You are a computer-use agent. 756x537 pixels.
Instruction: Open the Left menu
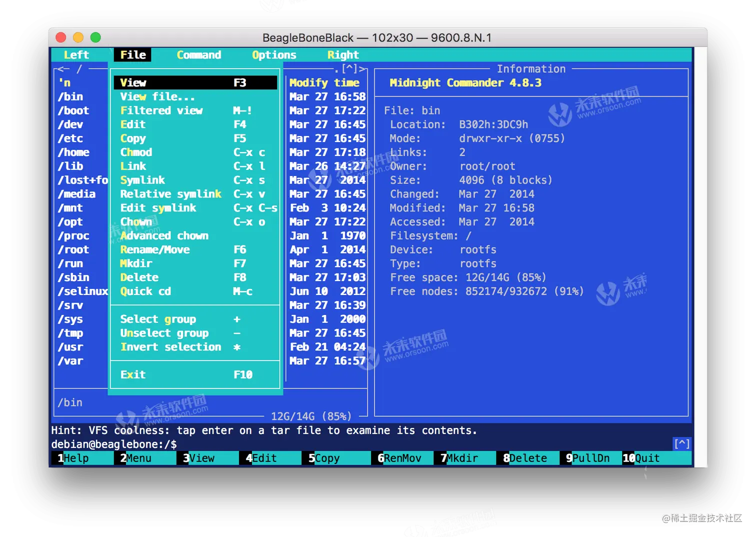click(x=76, y=55)
